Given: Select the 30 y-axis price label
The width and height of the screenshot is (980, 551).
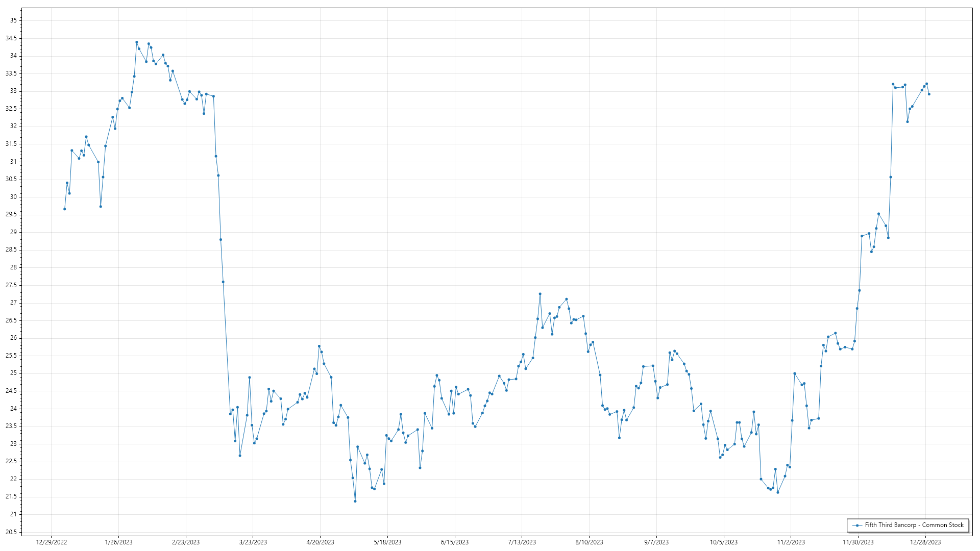Looking at the screenshot, I should pyautogui.click(x=13, y=197).
